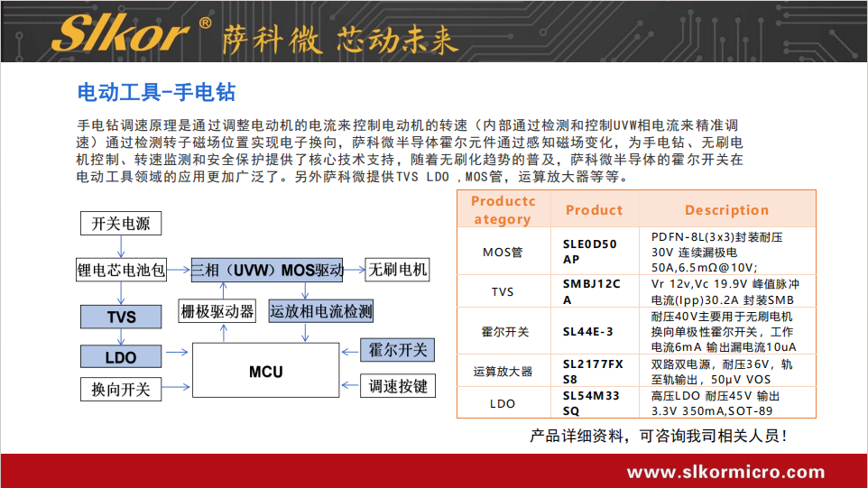The image size is (868, 488).
Task: Click the 霍尔开关 diagram block
Action: tap(398, 350)
